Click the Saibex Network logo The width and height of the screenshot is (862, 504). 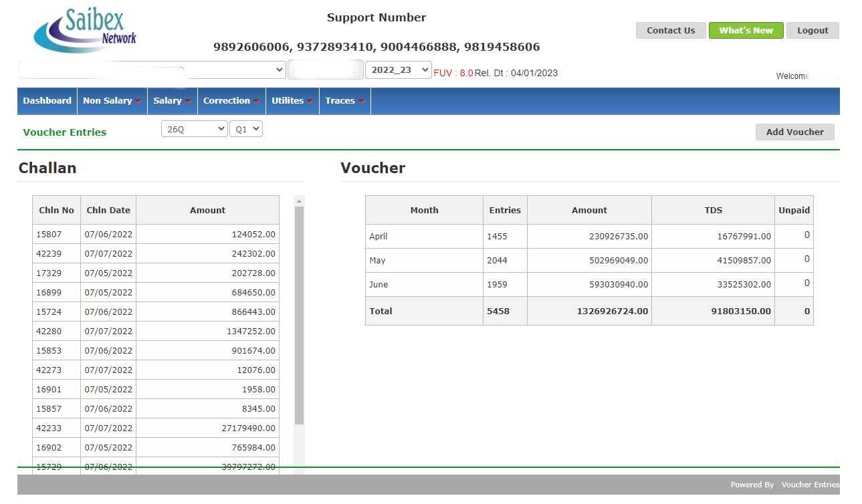coord(84,28)
